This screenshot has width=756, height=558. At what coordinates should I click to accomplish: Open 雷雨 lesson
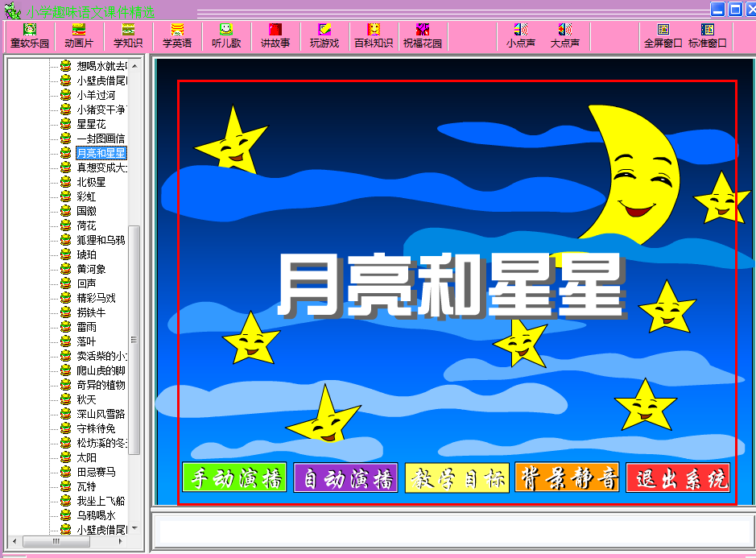pos(86,327)
